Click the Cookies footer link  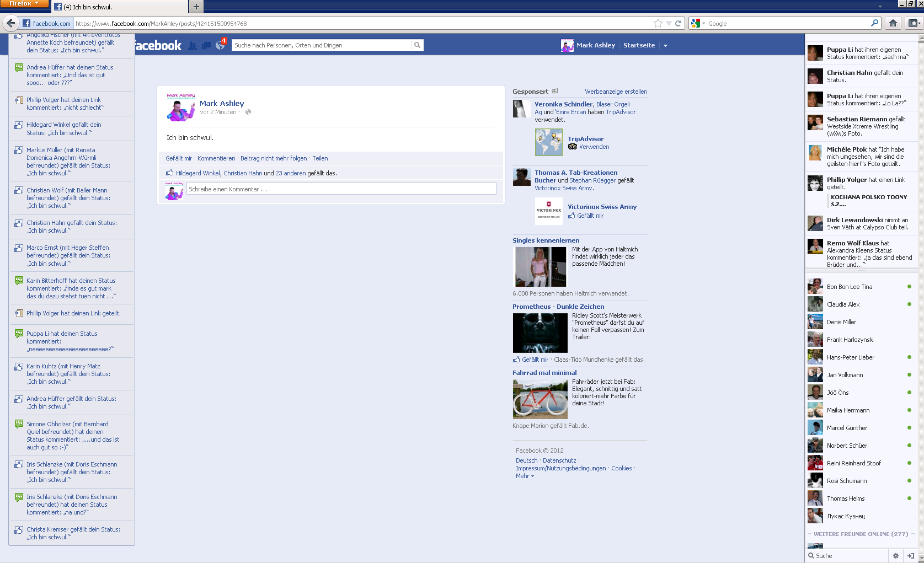(621, 468)
